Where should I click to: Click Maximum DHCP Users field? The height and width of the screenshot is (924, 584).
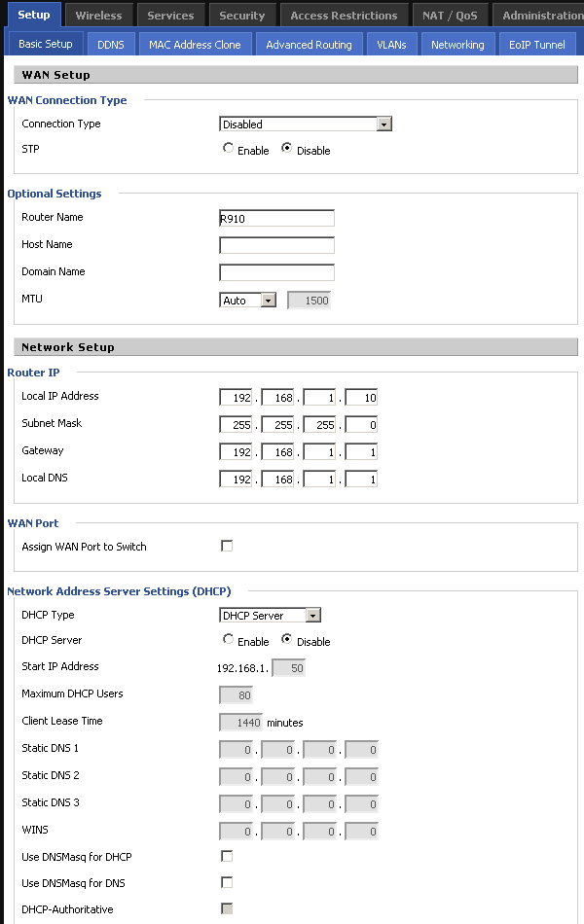(x=236, y=694)
